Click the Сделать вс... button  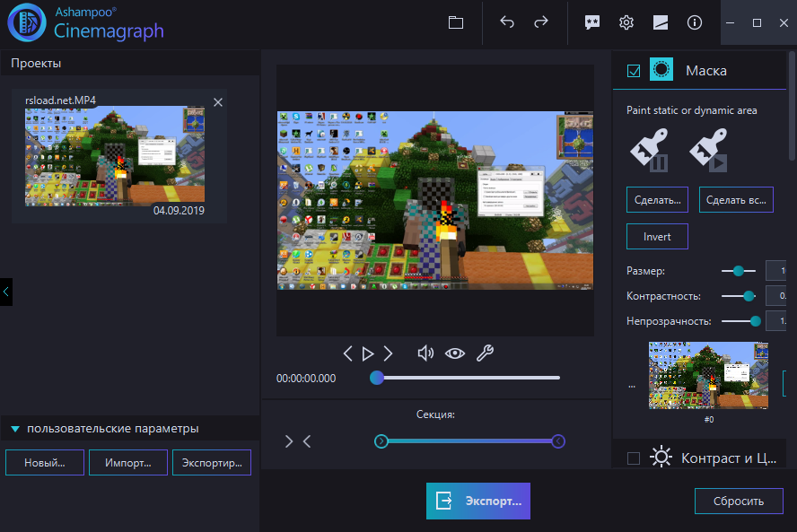(x=736, y=200)
